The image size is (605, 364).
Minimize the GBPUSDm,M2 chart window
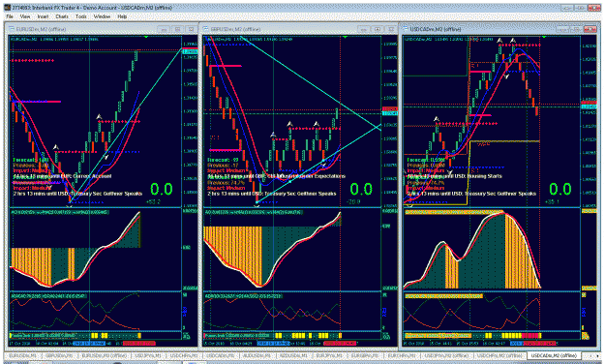pyautogui.click(x=363, y=29)
